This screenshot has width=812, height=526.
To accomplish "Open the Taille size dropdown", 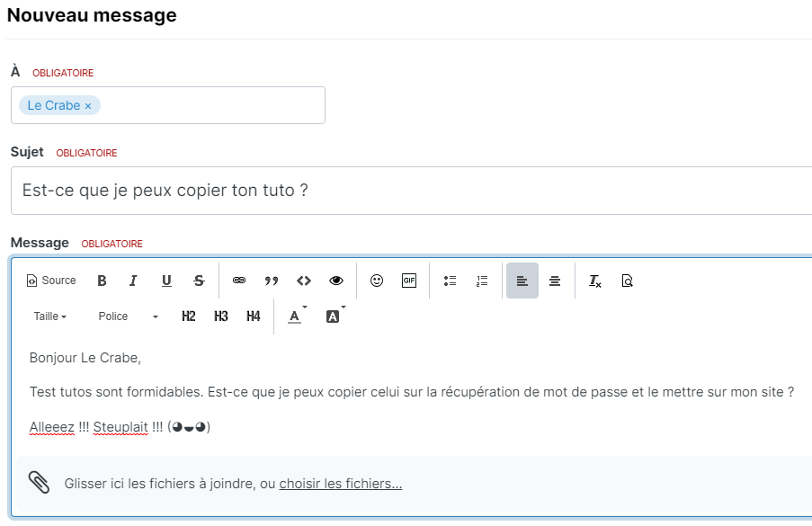I will point(50,316).
